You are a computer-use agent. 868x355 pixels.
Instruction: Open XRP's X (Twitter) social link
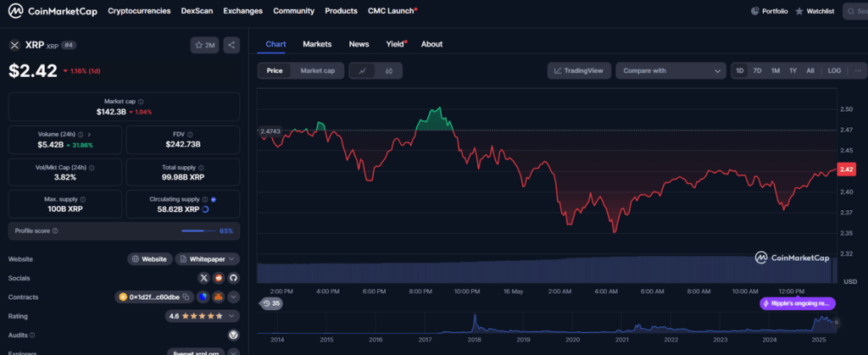tap(203, 278)
